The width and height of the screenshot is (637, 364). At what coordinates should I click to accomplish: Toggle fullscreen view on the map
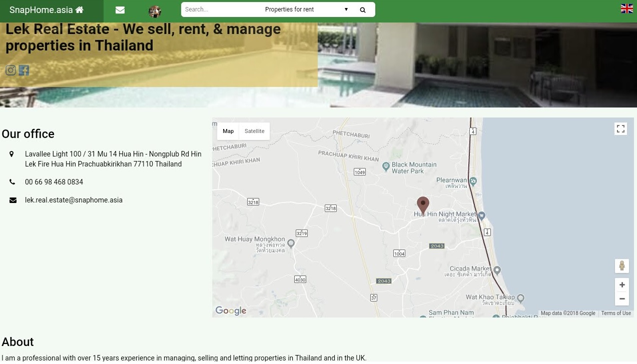point(620,129)
